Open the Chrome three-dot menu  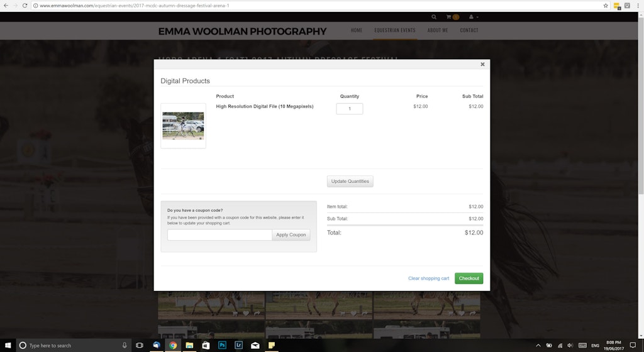[638, 5]
